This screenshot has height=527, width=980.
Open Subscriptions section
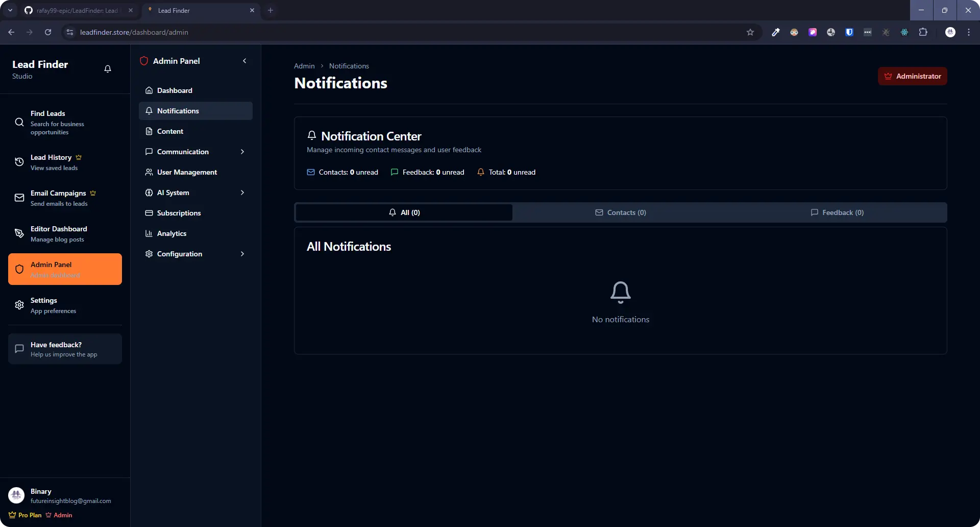coord(195,213)
